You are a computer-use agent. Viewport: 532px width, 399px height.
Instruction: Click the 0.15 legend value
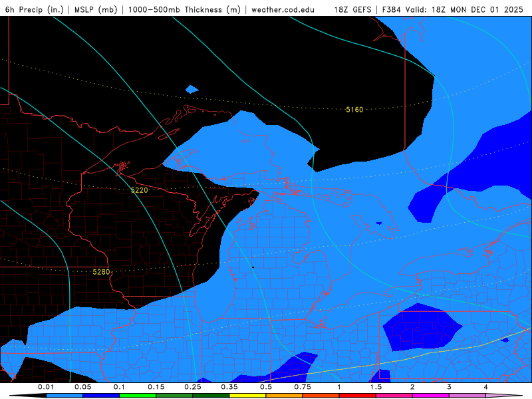pos(156,387)
